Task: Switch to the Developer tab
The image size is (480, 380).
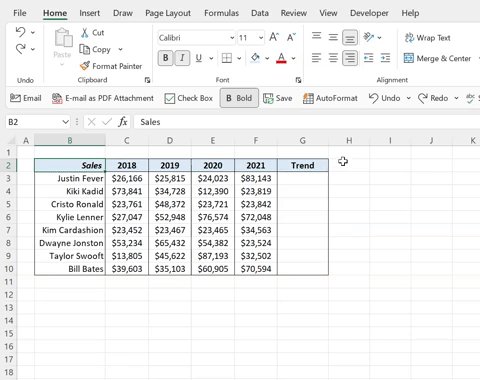Action: (369, 13)
